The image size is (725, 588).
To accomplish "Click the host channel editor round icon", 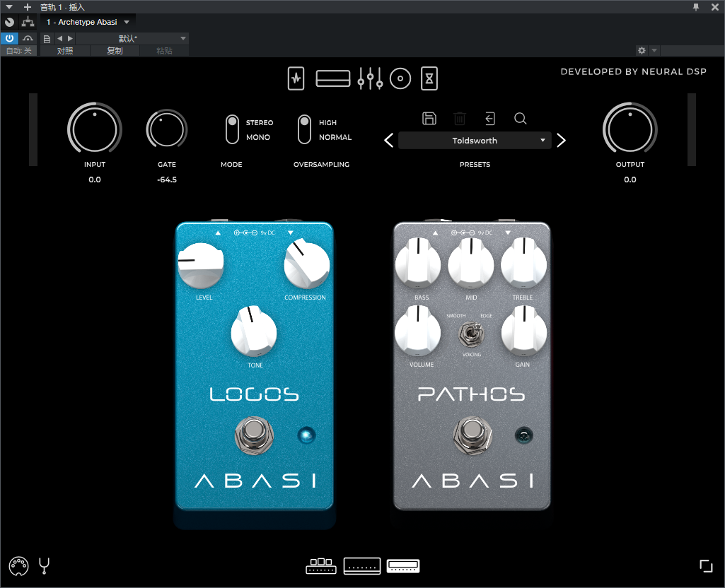I will 9,22.
